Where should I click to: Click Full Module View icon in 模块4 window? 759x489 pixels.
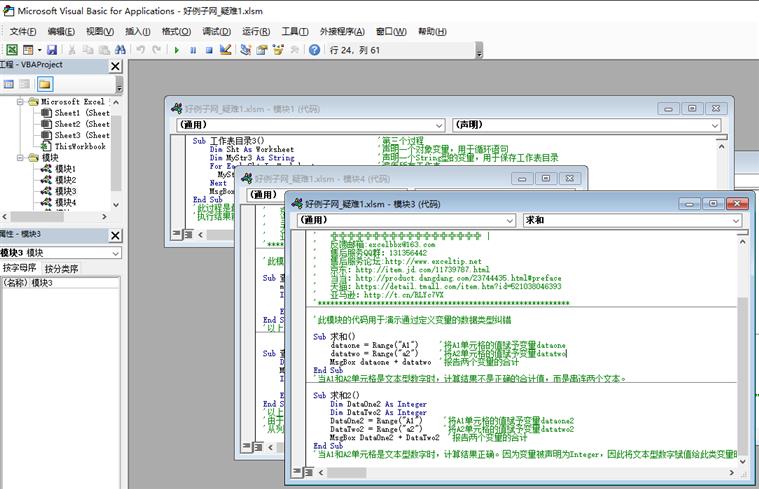point(258,447)
